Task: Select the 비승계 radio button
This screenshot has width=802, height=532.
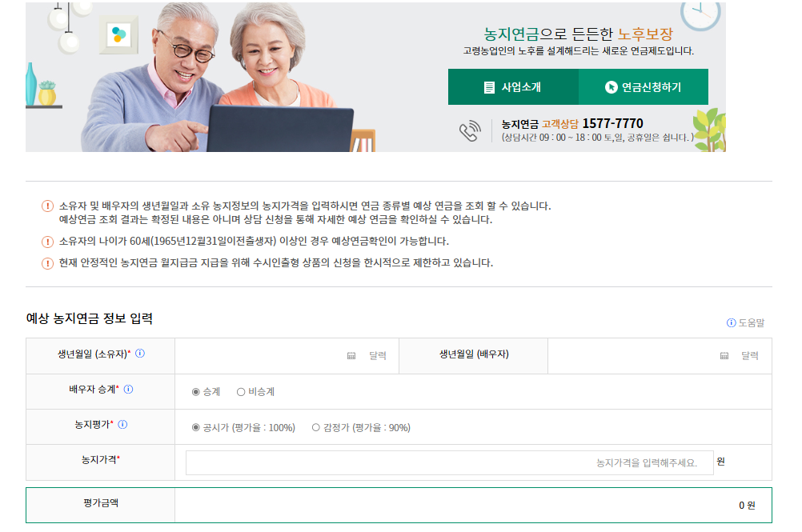Action: [x=240, y=392]
